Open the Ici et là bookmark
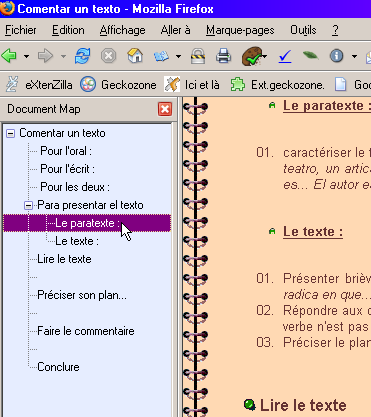Image resolution: width=371 pixels, height=417 pixels. (x=192, y=85)
